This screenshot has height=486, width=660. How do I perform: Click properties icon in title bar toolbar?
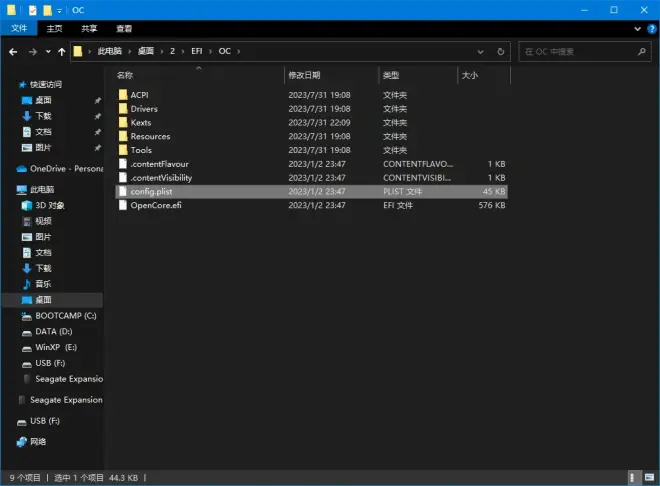[x=32, y=10]
